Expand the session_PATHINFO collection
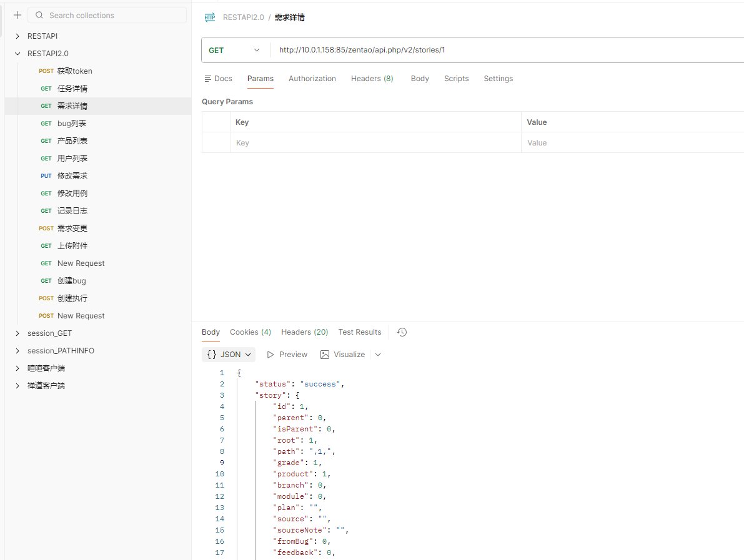This screenshot has width=744, height=560. click(17, 351)
